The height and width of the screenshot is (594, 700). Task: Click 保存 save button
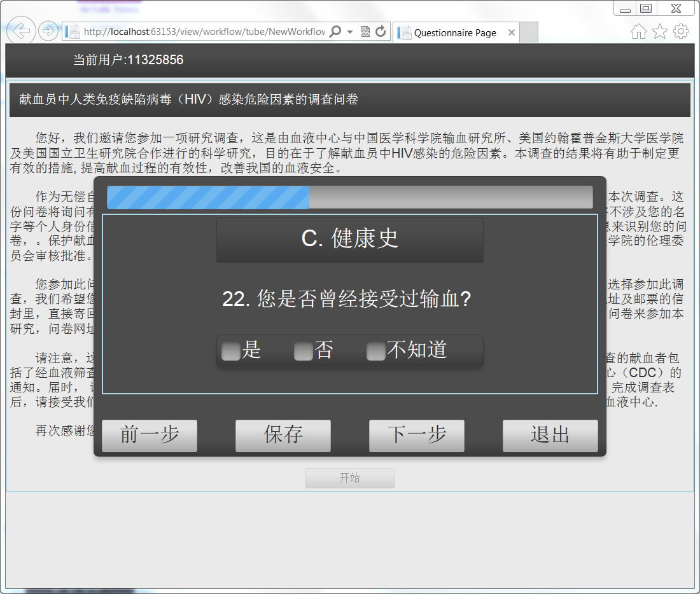(283, 436)
